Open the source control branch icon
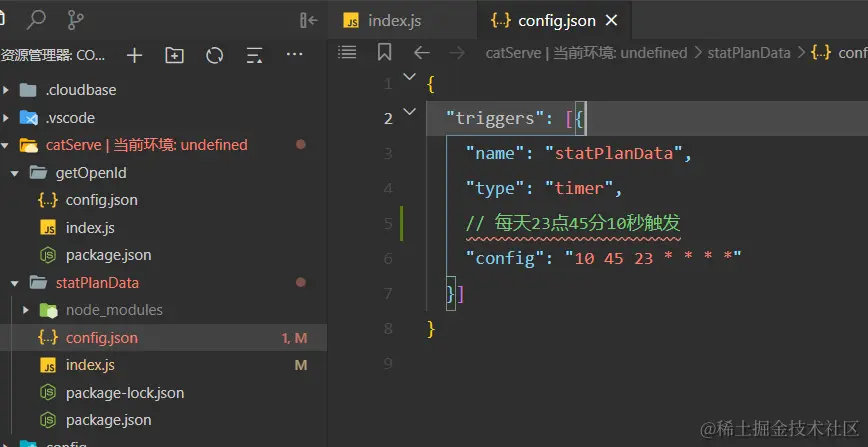This screenshot has height=447, width=868. pos(75,20)
